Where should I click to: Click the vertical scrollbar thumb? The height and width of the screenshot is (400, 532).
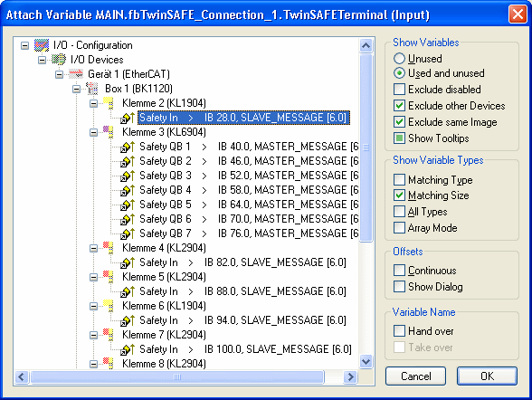coord(366,148)
